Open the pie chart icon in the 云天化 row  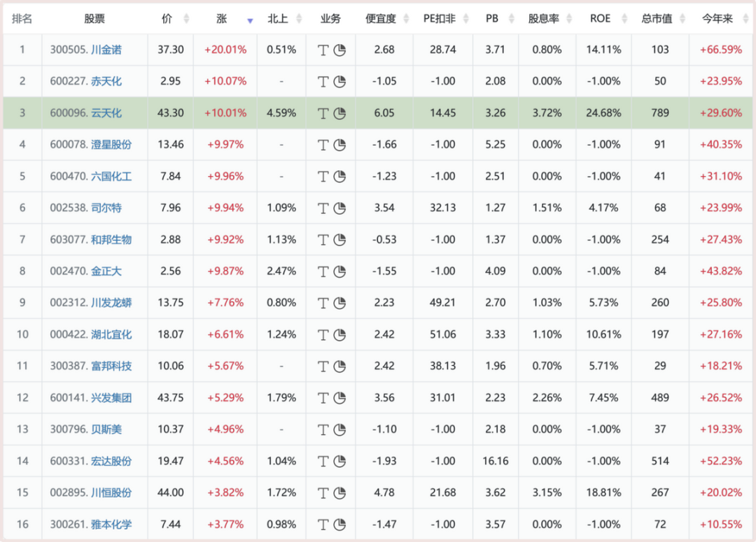pos(339,113)
